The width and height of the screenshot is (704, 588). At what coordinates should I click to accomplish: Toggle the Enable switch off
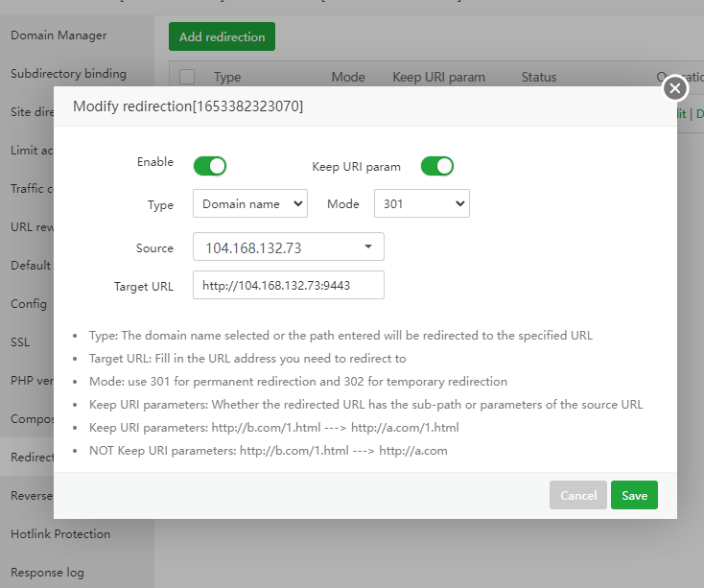[x=209, y=166]
